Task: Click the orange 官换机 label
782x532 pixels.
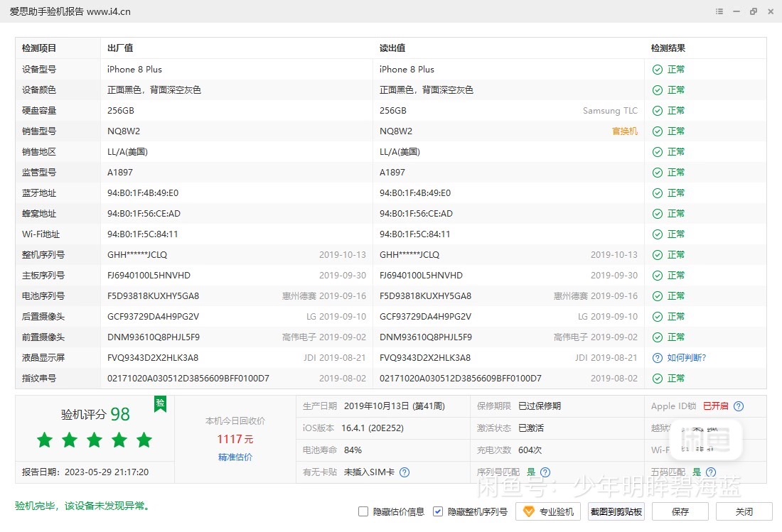Action: point(624,131)
